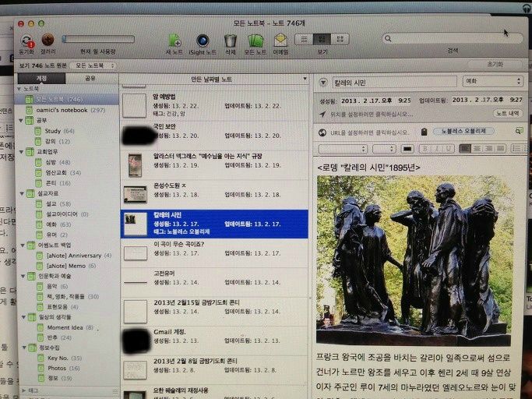Open [aNote] Memo notebook
The width and height of the screenshot is (532, 399).
pyautogui.click(x=67, y=266)
